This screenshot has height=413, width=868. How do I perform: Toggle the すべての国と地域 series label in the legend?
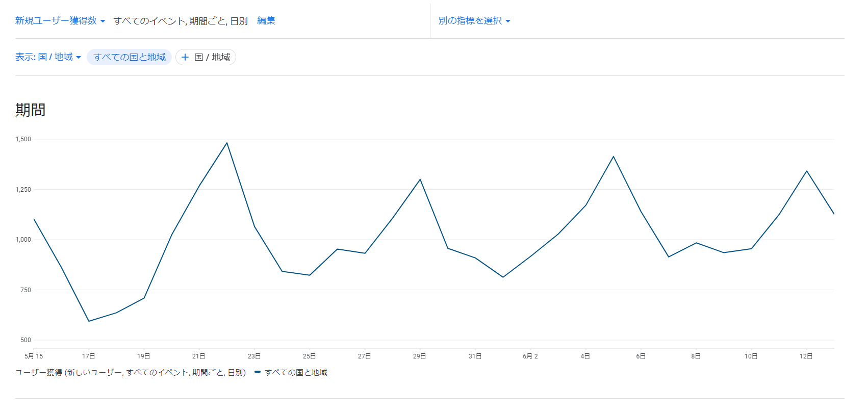(x=296, y=373)
